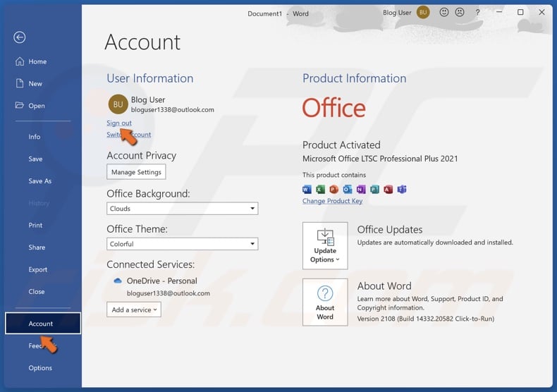Open the Export page
Image resolution: width=557 pixels, height=392 pixels.
click(x=37, y=269)
